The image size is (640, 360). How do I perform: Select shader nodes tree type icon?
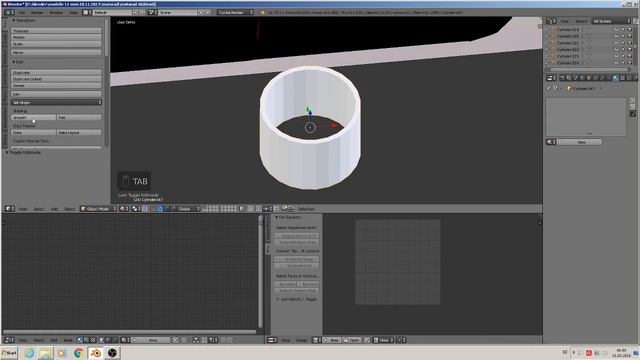(80, 340)
